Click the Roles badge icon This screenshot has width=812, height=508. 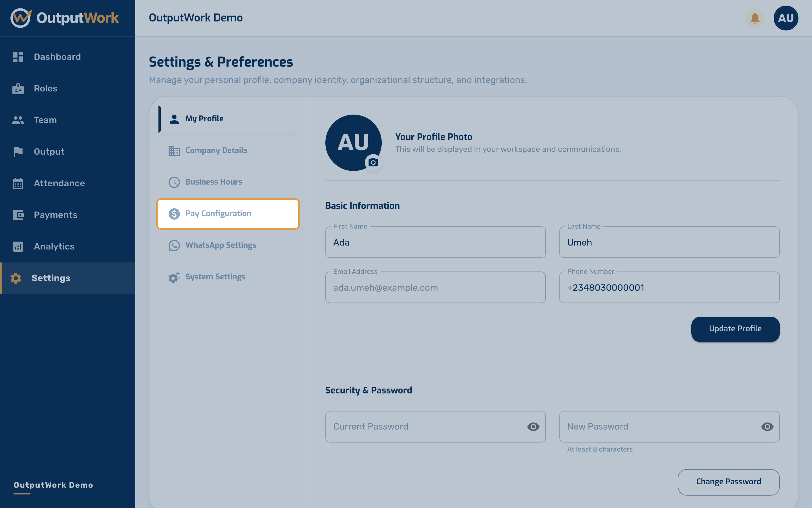[18, 88]
